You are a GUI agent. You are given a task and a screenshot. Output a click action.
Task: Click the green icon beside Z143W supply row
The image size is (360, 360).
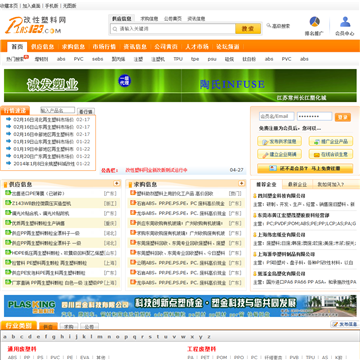tap(8, 203)
